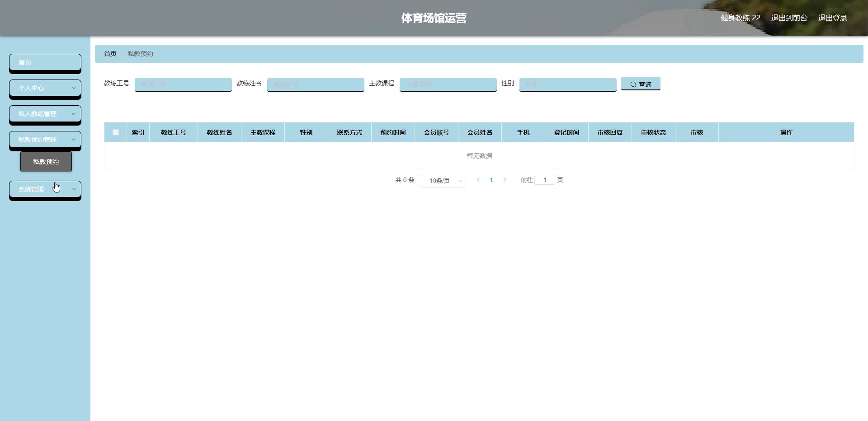Click the 健身教练 22 user label
The width and height of the screenshot is (868, 421).
pos(740,18)
